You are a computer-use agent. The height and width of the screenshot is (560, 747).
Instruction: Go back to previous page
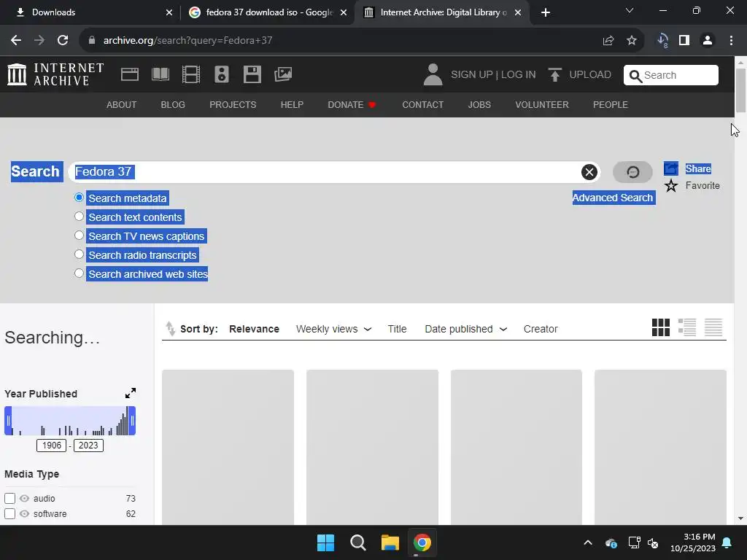point(16,41)
